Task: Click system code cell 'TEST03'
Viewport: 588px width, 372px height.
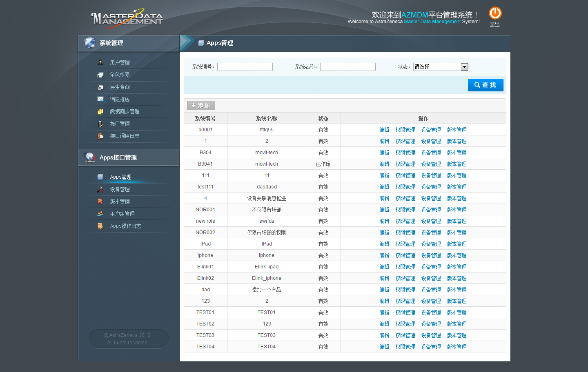Action: point(205,335)
